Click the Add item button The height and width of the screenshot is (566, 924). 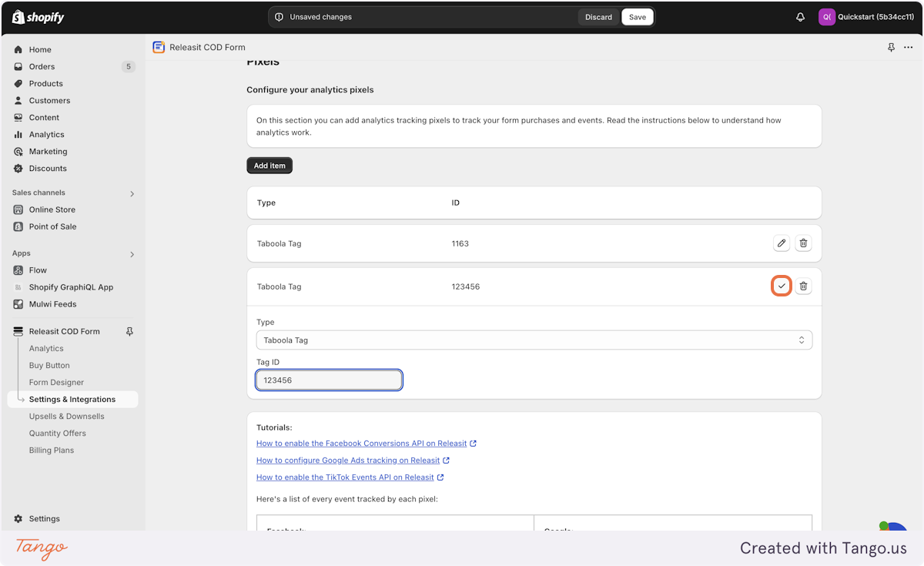pyautogui.click(x=269, y=166)
